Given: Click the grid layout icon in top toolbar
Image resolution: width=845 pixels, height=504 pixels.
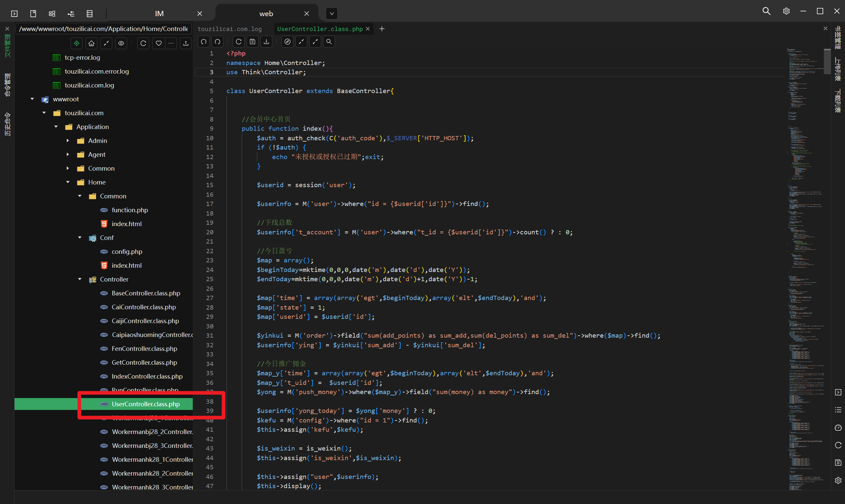Looking at the screenshot, I should click(52, 14).
